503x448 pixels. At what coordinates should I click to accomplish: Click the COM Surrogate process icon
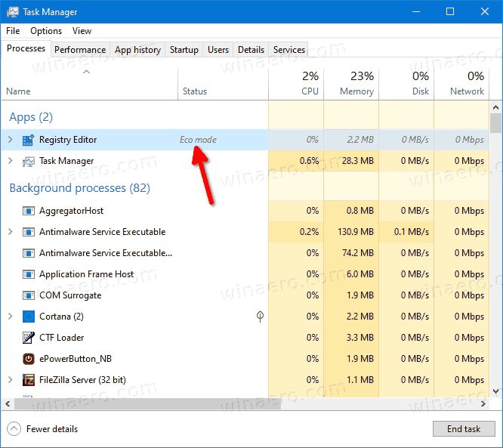point(29,295)
